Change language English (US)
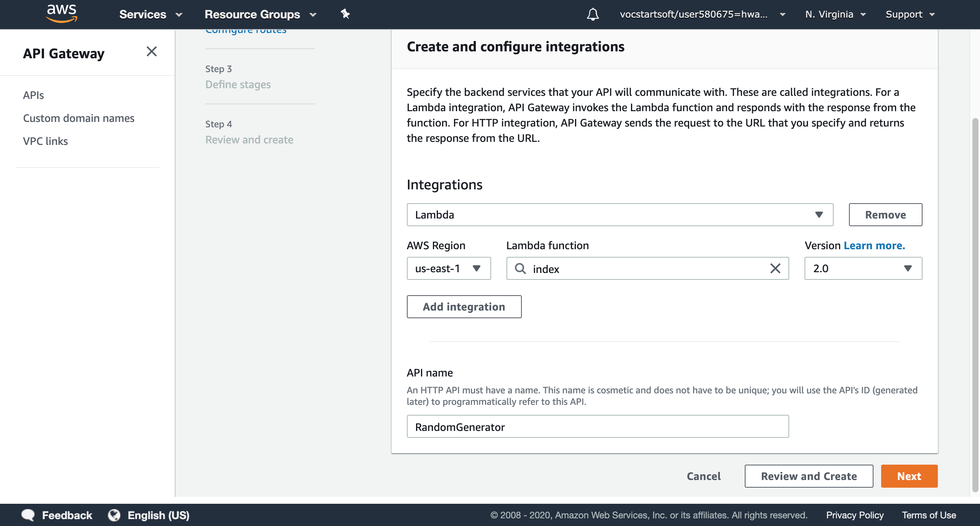 point(158,515)
